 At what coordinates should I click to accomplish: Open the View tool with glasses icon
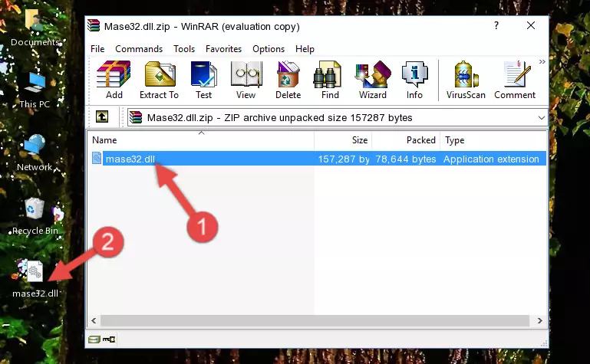[x=246, y=80]
